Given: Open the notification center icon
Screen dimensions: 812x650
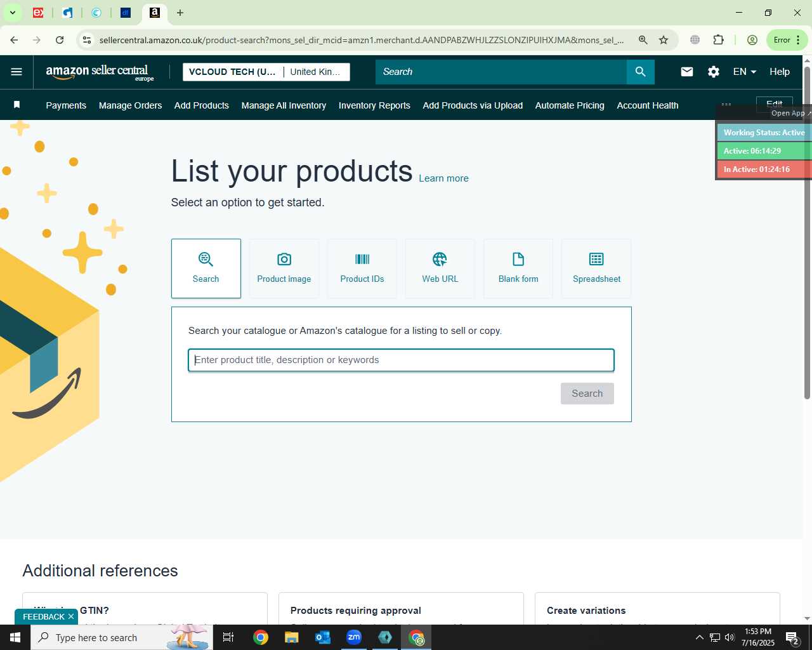Looking at the screenshot, I should click(x=792, y=637).
